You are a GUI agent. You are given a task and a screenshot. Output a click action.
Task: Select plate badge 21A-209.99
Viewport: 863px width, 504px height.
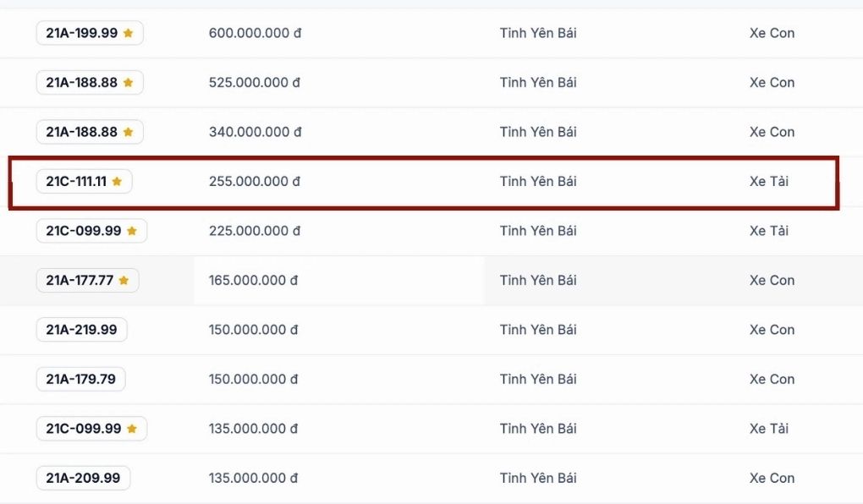click(83, 478)
